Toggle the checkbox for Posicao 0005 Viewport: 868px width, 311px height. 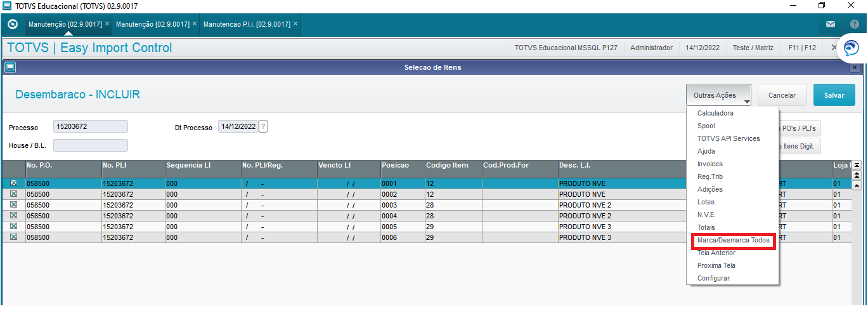tap(13, 227)
